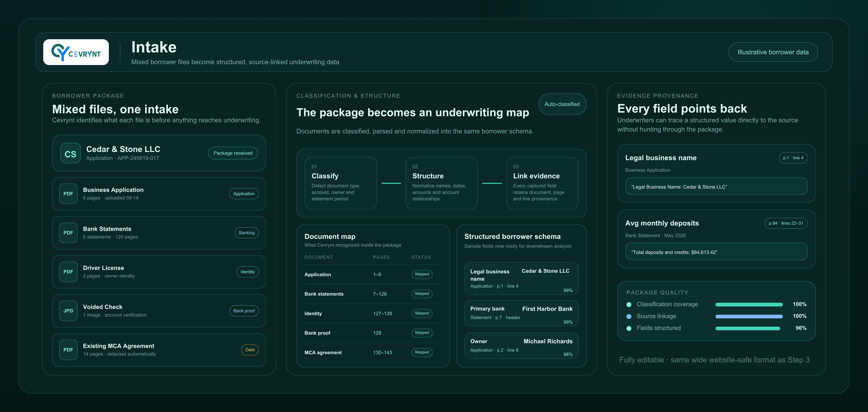Click the Bank proof tag
Viewport: 868px width, 412px height.
[244, 311]
